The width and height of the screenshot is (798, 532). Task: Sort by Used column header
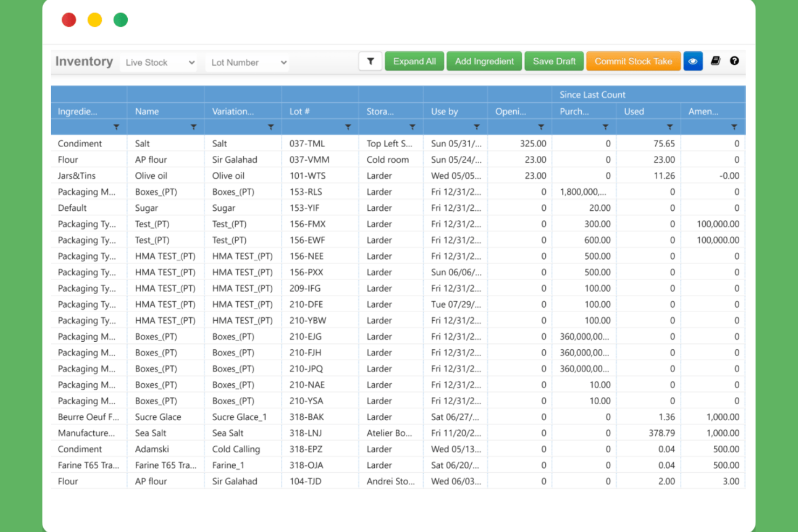(648, 111)
